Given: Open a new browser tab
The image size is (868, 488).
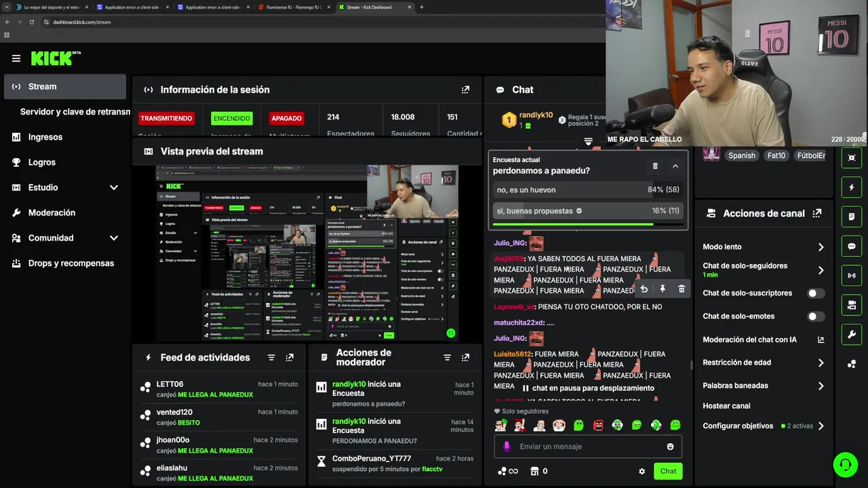Looking at the screenshot, I should coord(422,7).
